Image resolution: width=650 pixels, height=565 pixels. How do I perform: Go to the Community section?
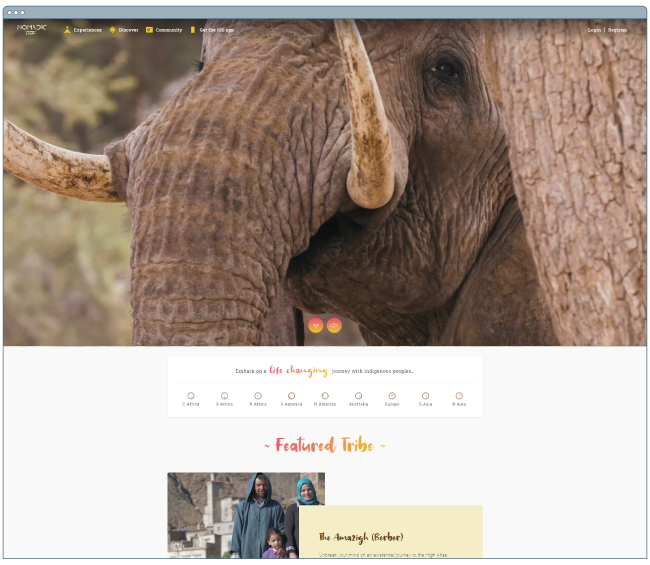[168, 30]
